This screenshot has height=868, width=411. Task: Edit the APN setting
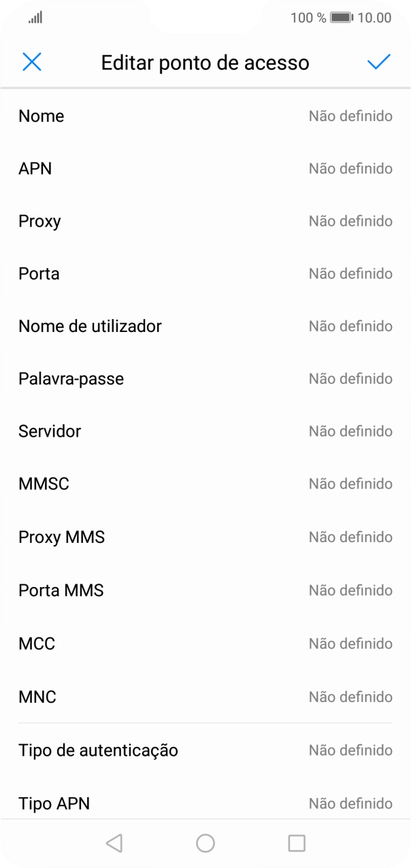pyautogui.click(x=205, y=169)
